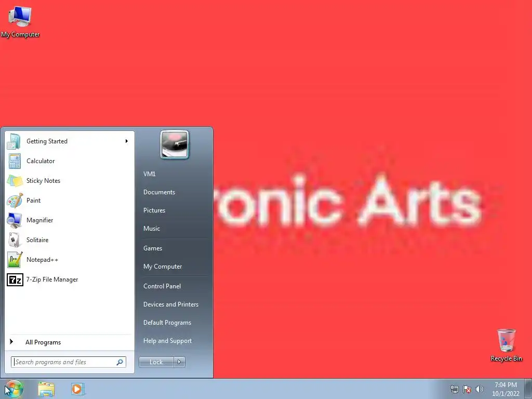
Task: Click the taskbar clock showing 7:04 PM
Action: 506,389
